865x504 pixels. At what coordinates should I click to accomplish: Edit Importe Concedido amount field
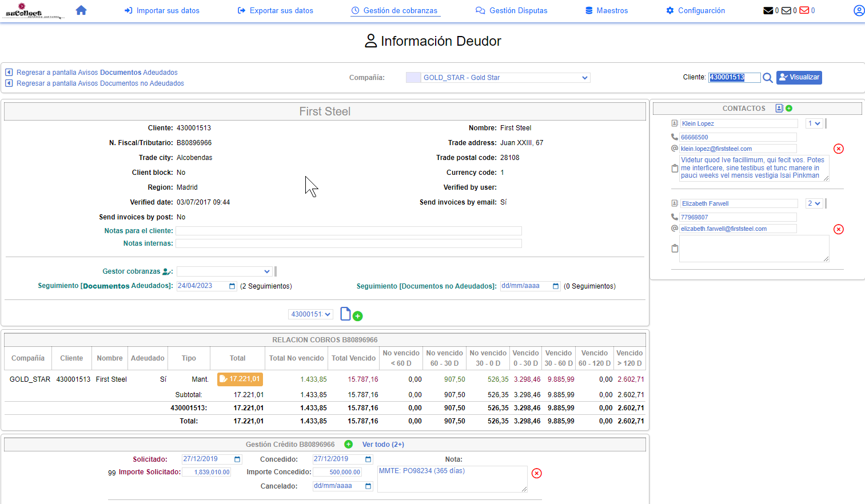pyautogui.click(x=337, y=472)
